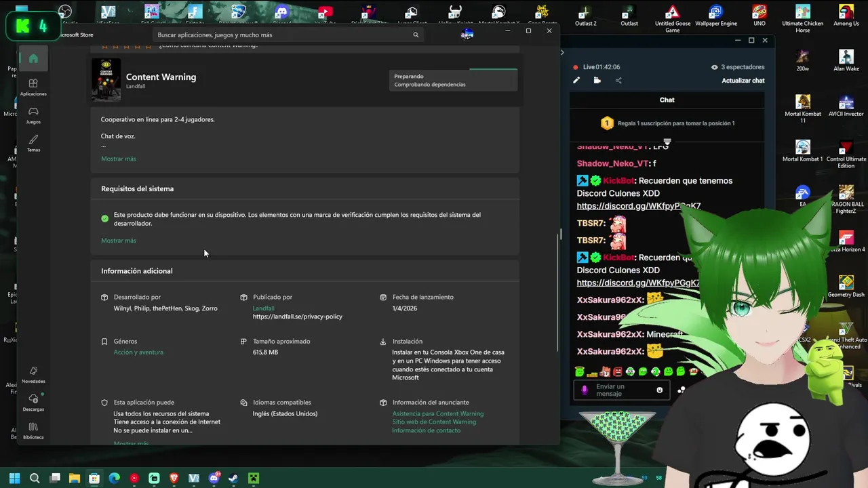The width and height of the screenshot is (868, 488).
Task: Open the Outlast 2 desktop shortcut
Action: coord(585,16)
